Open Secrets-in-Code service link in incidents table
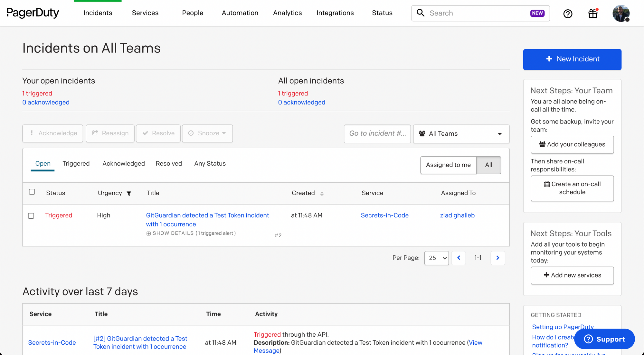This screenshot has width=644, height=355. [x=384, y=215]
